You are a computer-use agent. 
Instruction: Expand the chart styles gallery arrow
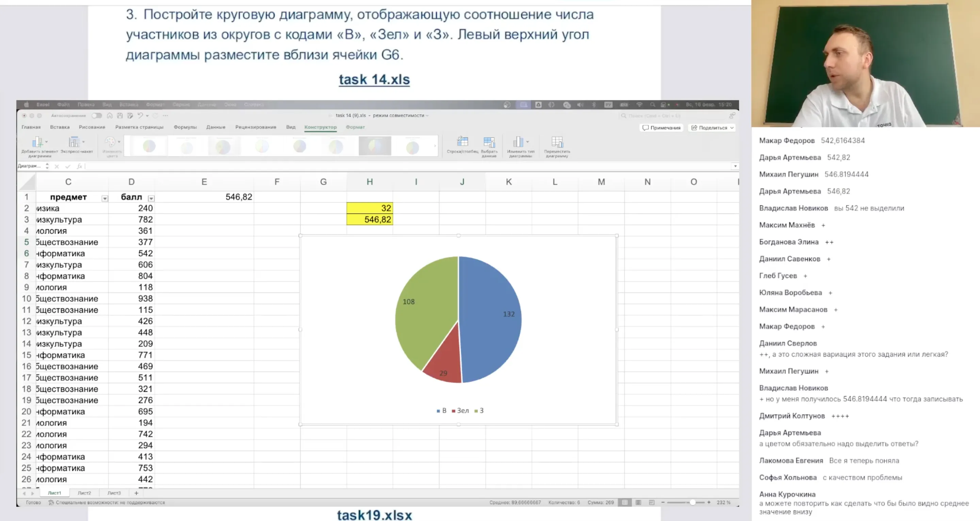pyautogui.click(x=435, y=146)
